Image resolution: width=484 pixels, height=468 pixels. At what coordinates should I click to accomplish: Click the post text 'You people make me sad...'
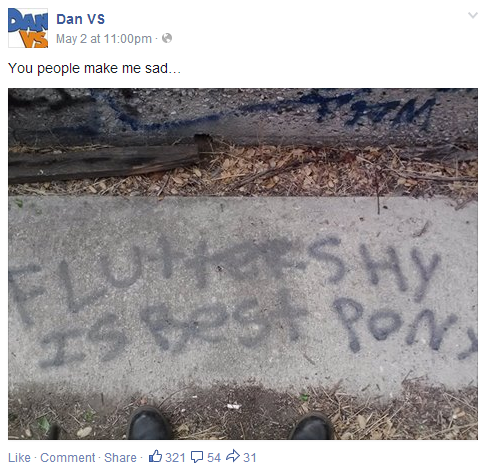click(94, 68)
